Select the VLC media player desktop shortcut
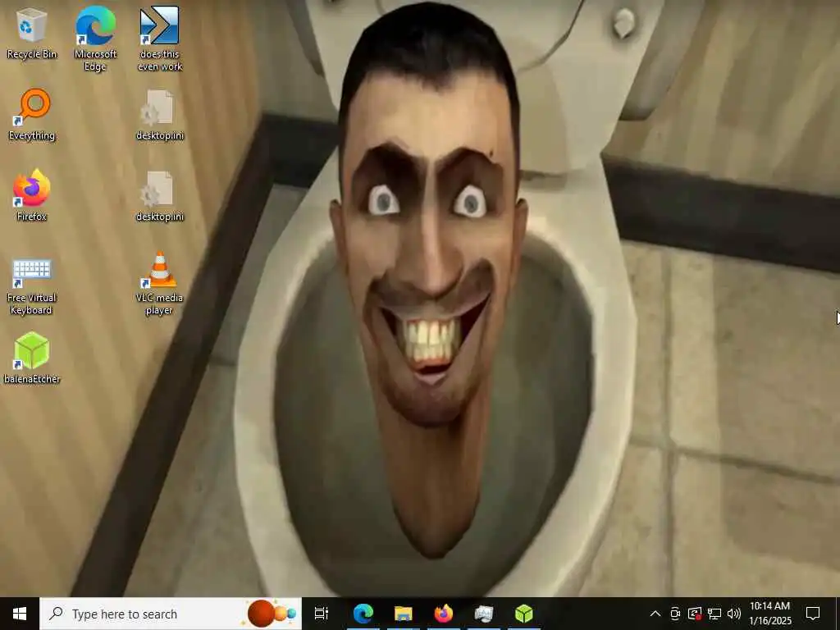The image size is (840, 630). [160, 284]
